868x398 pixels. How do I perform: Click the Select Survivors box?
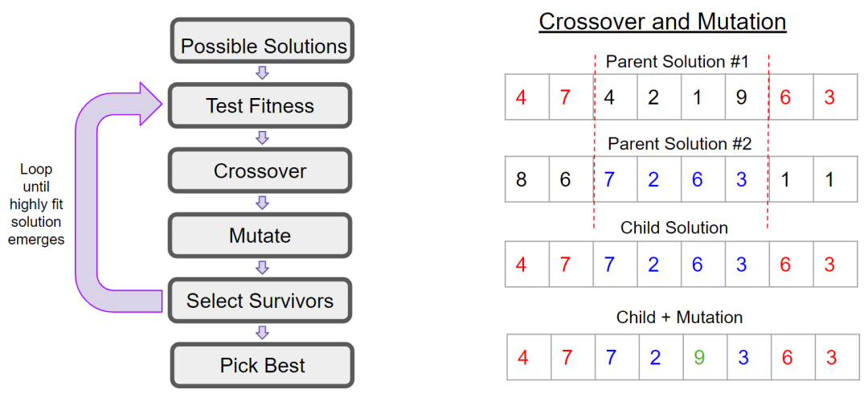point(260,301)
